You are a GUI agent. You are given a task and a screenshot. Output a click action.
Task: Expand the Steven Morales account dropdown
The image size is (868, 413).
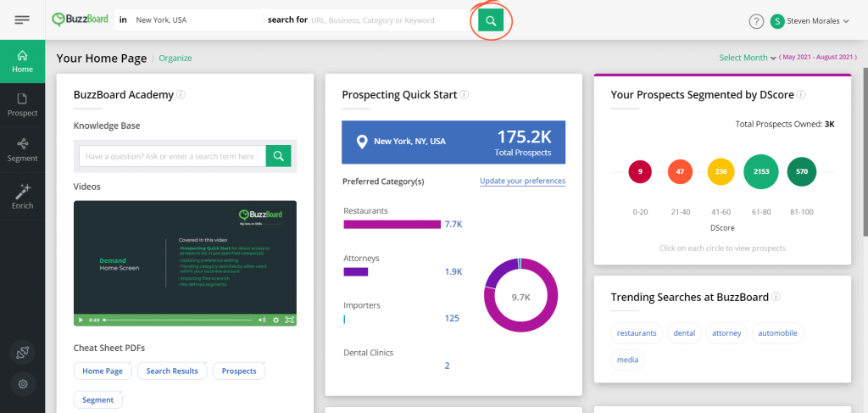pos(846,21)
